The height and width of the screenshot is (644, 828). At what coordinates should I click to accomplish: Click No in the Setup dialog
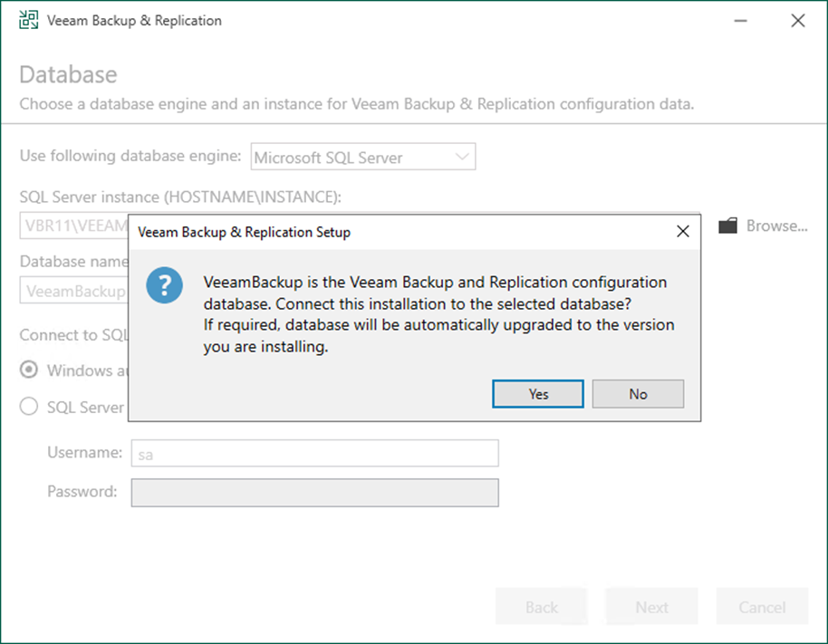coord(638,394)
